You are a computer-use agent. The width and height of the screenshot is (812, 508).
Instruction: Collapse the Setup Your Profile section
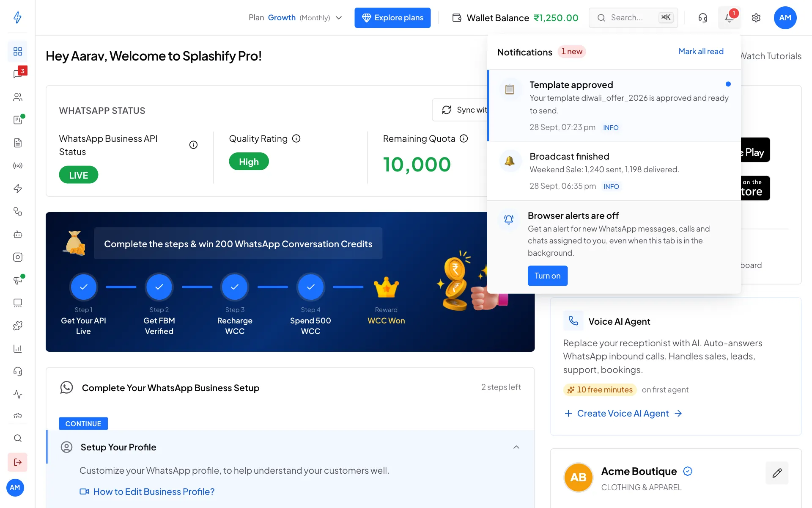click(516, 447)
